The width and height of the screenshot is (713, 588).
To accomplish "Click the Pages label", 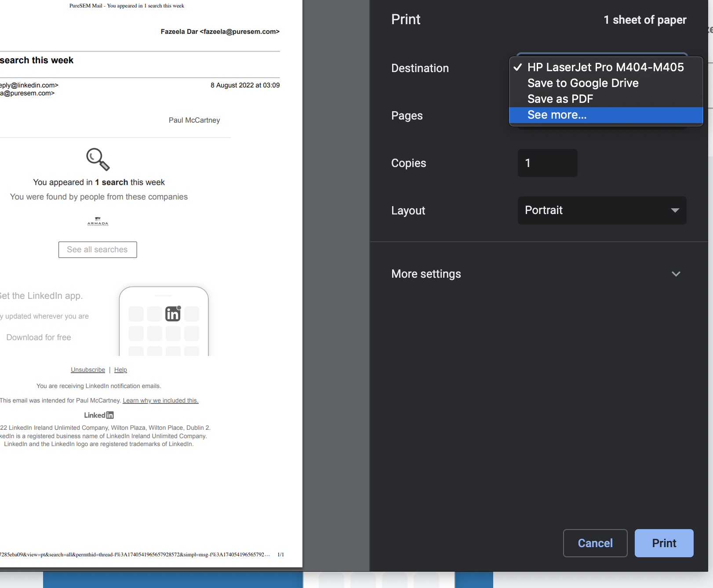I will tap(407, 116).
